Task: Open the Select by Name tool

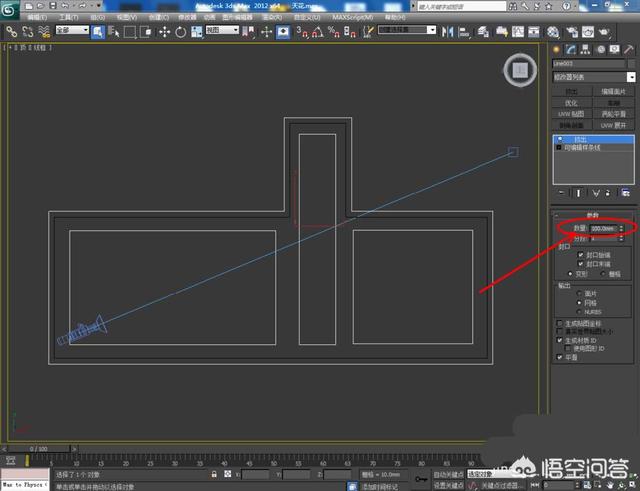Action: (114, 32)
